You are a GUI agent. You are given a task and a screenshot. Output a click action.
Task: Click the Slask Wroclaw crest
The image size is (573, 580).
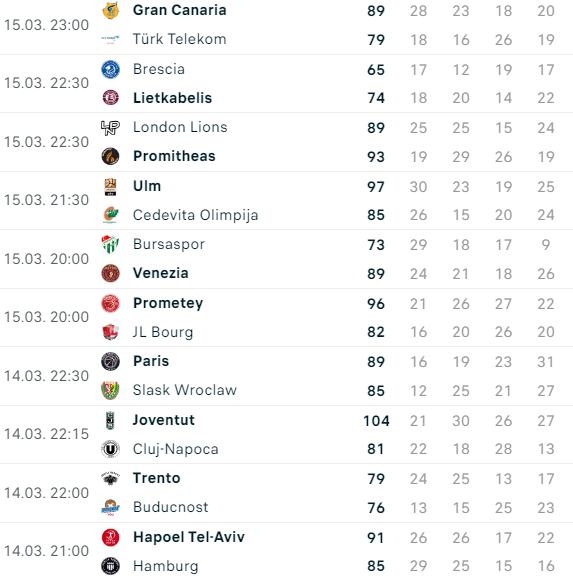[x=111, y=390]
